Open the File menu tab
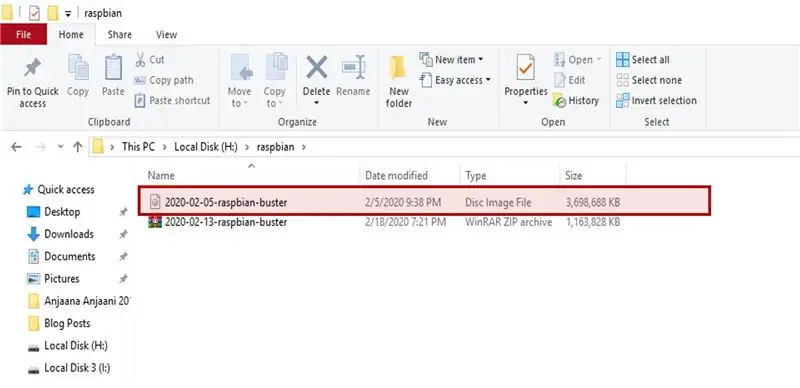800x388 pixels. pos(23,35)
